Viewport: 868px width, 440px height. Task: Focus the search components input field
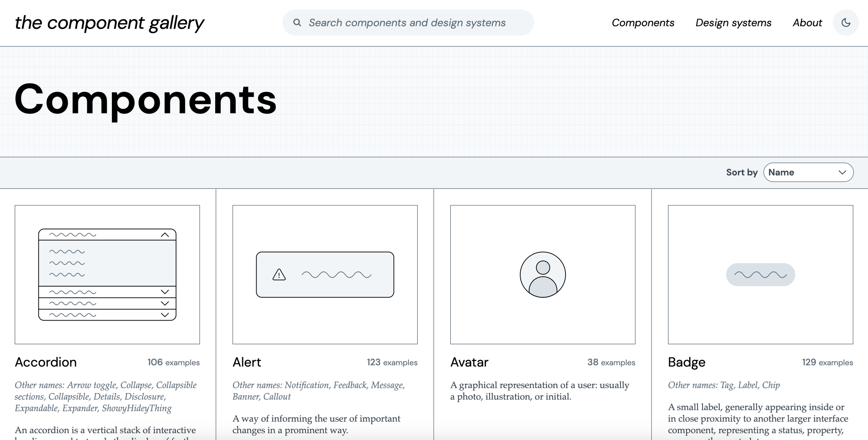pyautogui.click(x=414, y=23)
